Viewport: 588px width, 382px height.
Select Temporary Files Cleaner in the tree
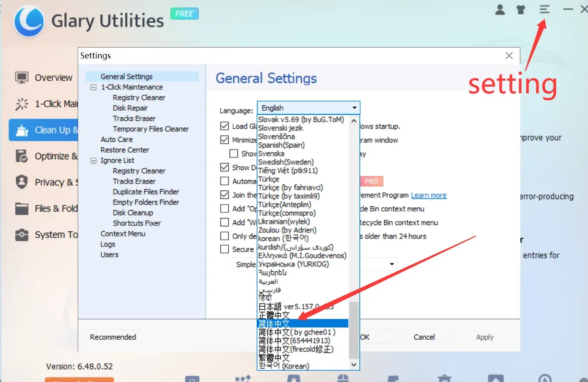click(151, 129)
